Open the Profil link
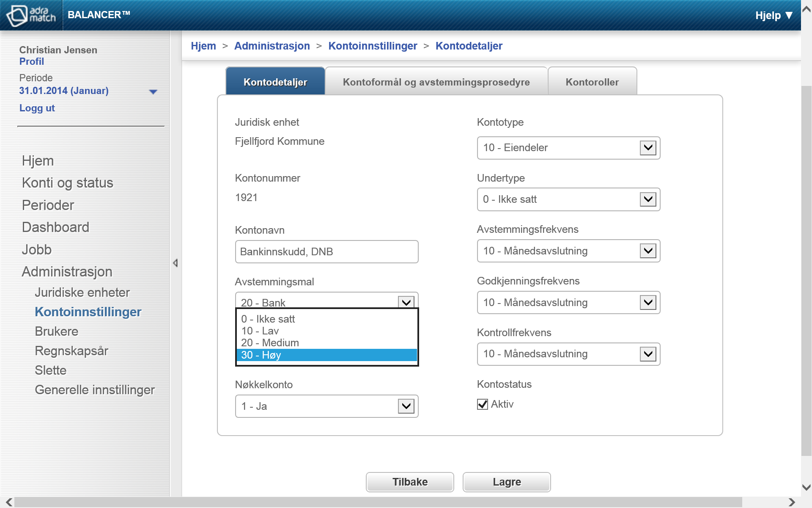The image size is (812, 508). coord(32,61)
